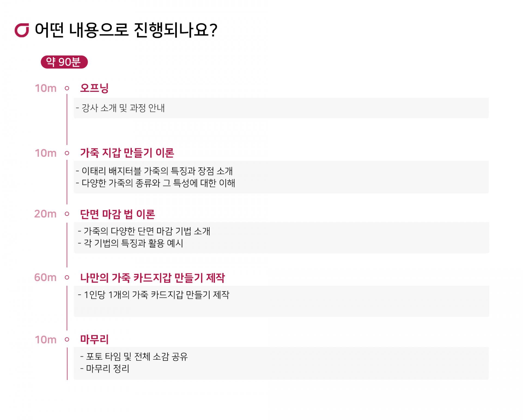The width and height of the screenshot is (523, 420).
Task: Select the circle marker next to 나만의 가죽 카드지갑
Action: pyautogui.click(x=67, y=277)
